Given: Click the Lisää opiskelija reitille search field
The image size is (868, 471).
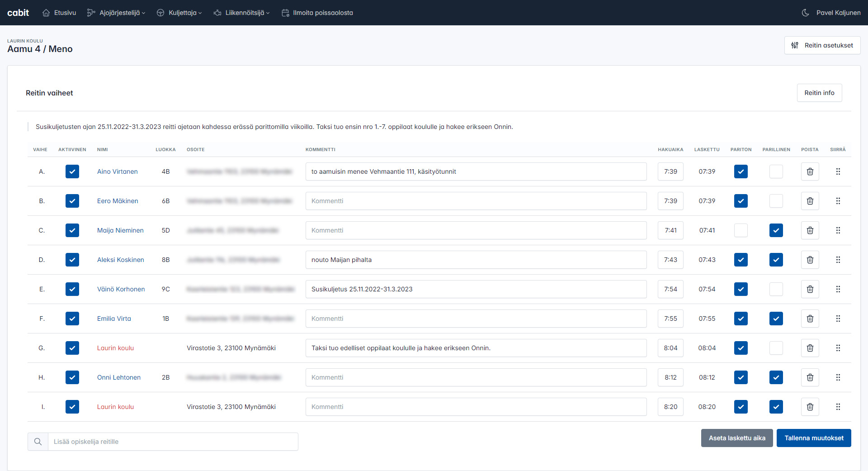Looking at the screenshot, I should (173, 442).
